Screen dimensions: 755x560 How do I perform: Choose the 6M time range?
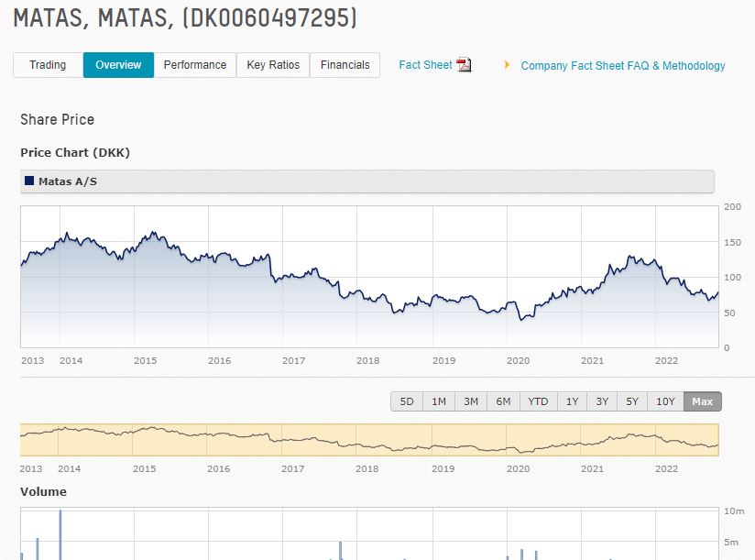point(503,401)
